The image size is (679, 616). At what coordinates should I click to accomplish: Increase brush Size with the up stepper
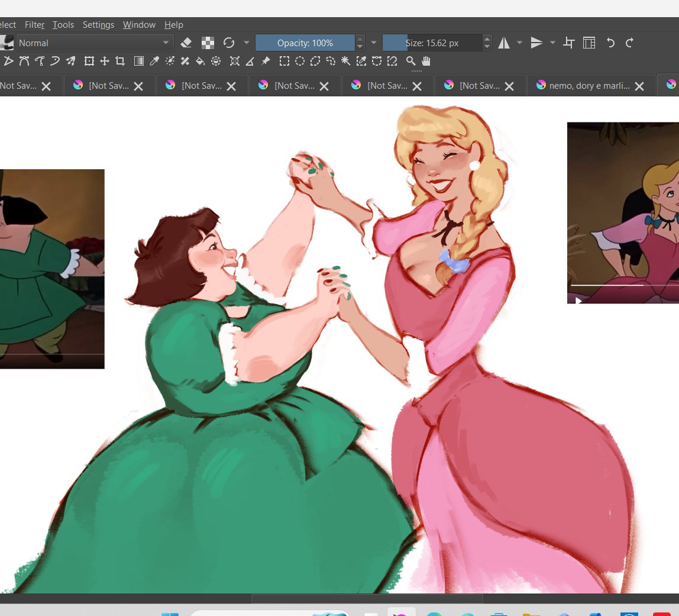487,39
